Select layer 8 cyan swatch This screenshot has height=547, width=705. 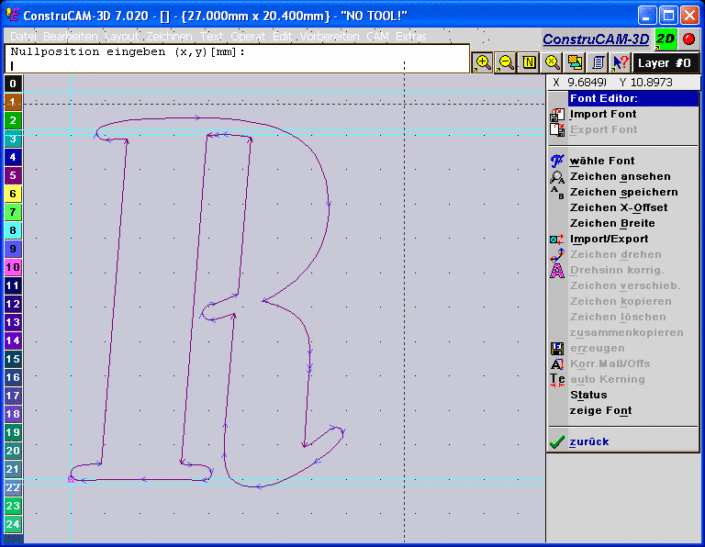click(x=13, y=231)
